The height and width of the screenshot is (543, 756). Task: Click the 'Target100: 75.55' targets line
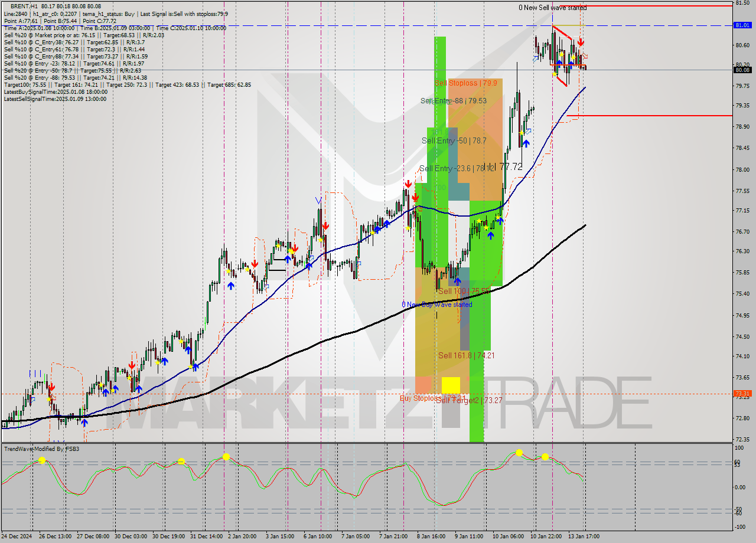[127, 84]
